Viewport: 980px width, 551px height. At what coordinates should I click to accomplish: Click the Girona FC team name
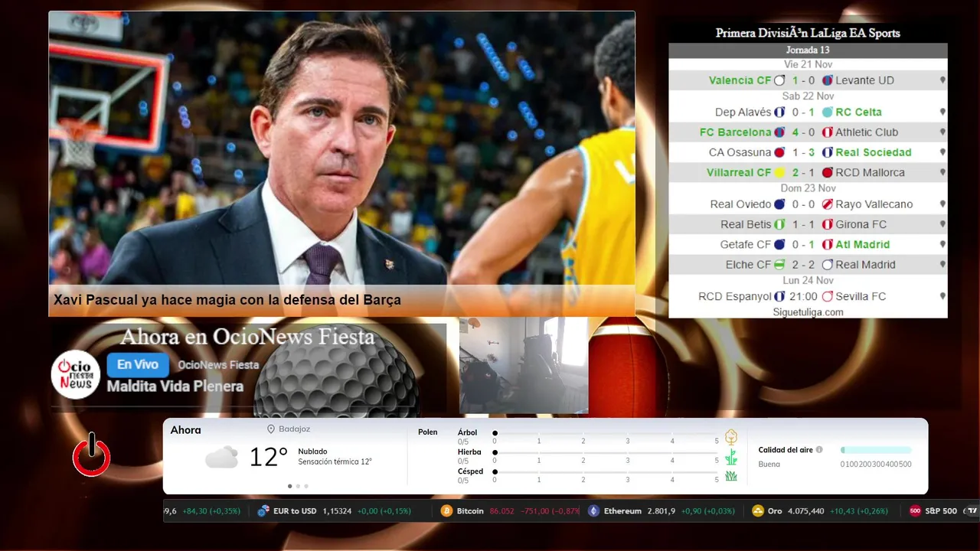[x=861, y=225]
